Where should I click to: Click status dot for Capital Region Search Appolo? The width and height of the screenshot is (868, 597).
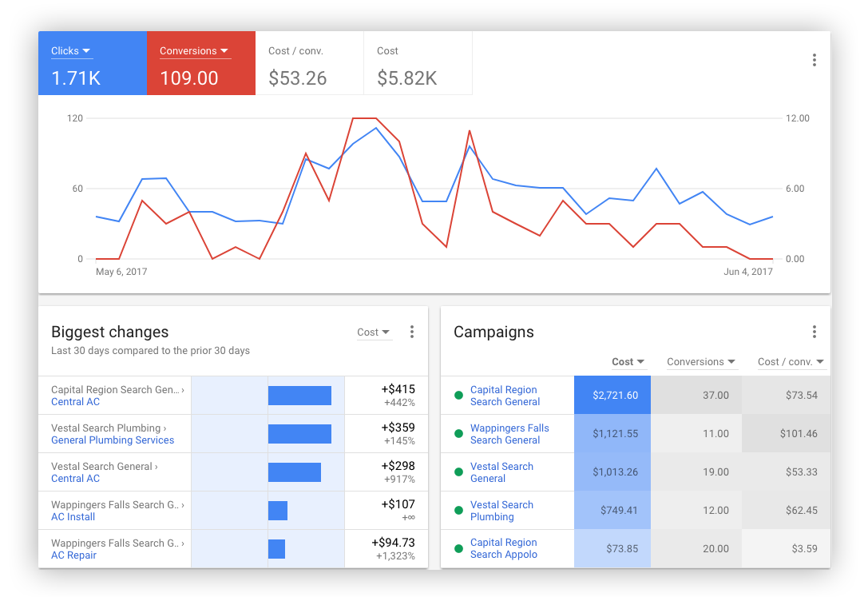pos(458,549)
